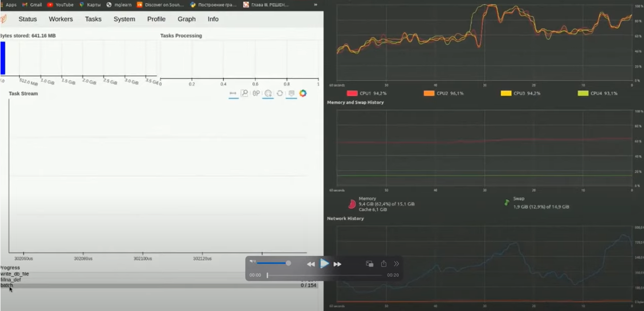Viewport: 644px width, 311px height.
Task: Activate the Box Zoom tool
Action: click(x=245, y=93)
